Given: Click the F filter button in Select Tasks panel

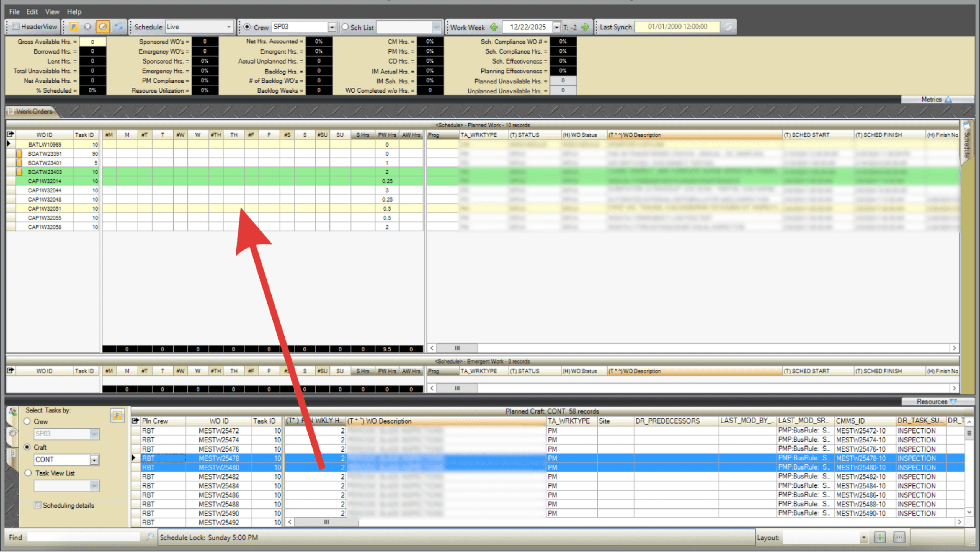Looking at the screenshot, I should click(x=117, y=416).
